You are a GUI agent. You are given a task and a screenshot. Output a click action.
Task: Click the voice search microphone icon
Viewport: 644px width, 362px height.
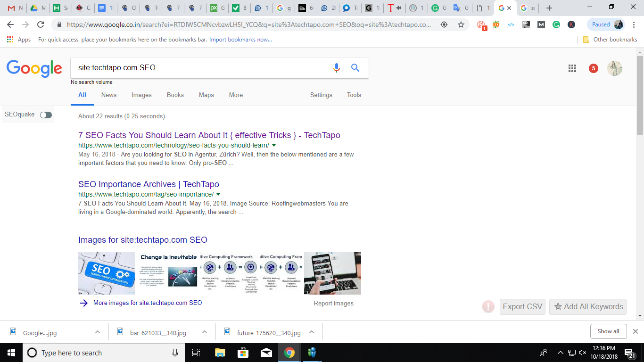[336, 68]
